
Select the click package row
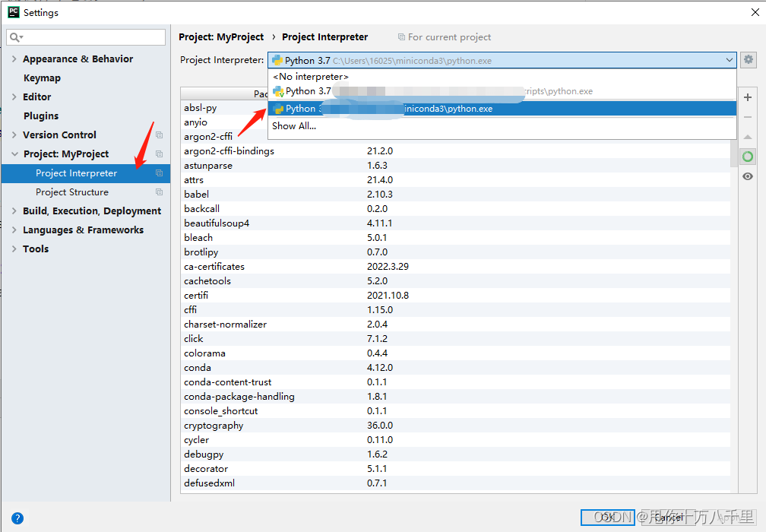(455, 338)
